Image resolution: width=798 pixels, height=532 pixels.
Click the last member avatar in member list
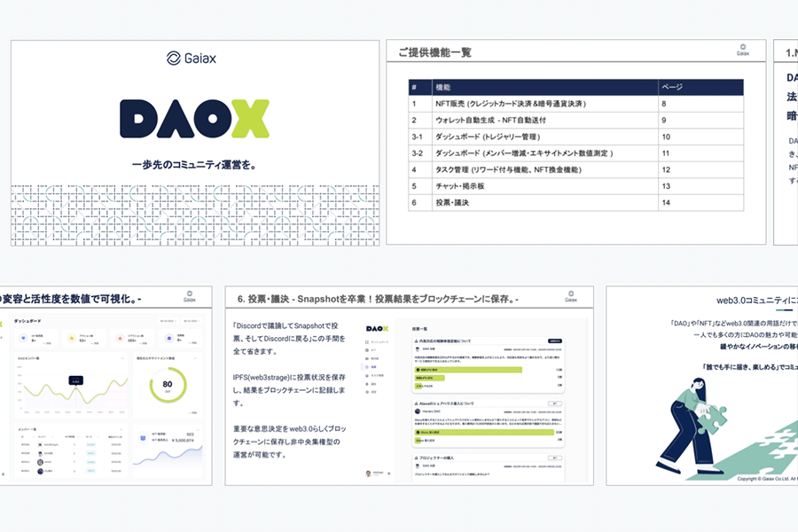(x=40, y=471)
